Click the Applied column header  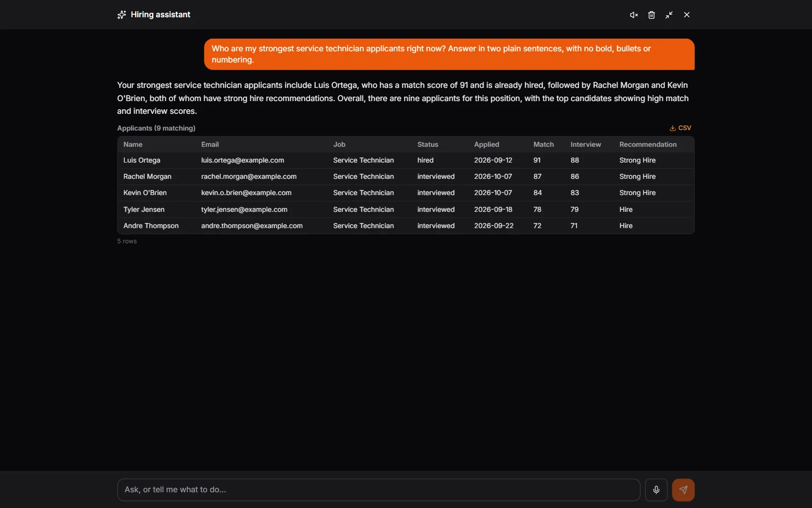coord(487,144)
